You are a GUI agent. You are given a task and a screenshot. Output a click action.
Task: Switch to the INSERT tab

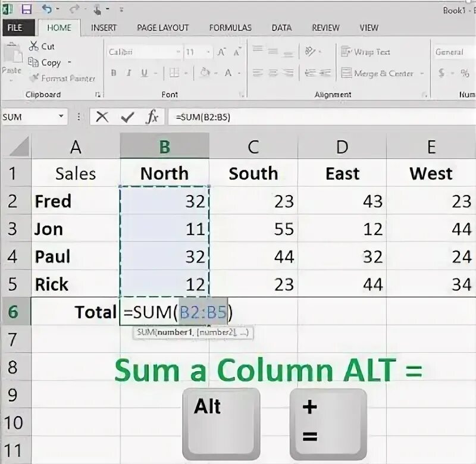click(x=104, y=27)
